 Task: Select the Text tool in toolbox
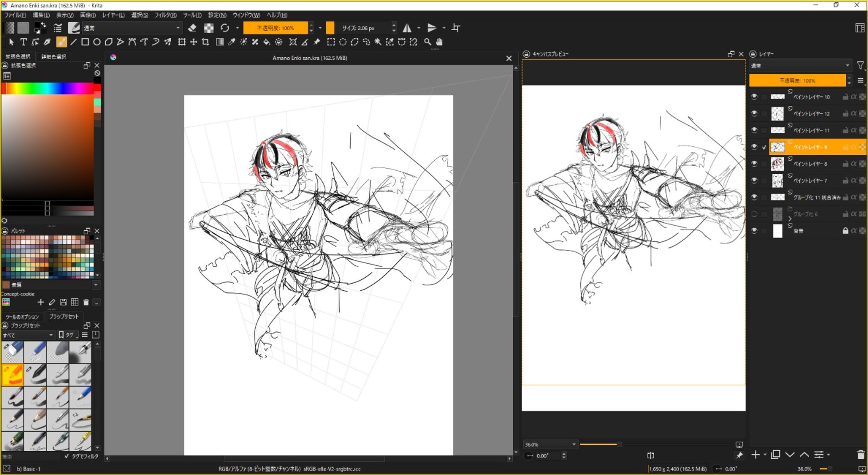tap(23, 42)
